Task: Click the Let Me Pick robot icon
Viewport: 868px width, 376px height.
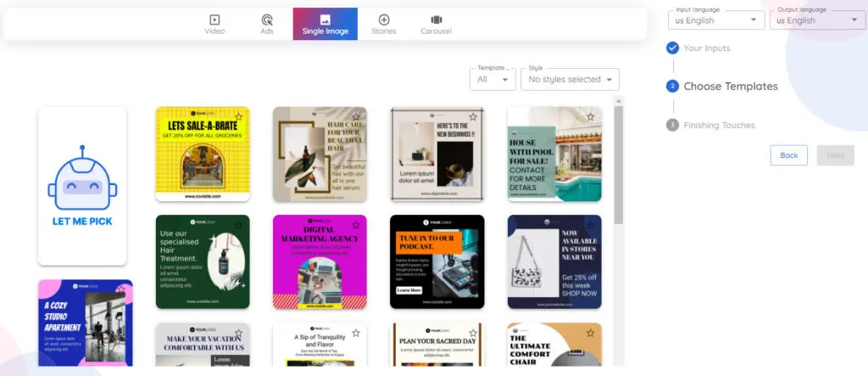Action: pos(82,177)
